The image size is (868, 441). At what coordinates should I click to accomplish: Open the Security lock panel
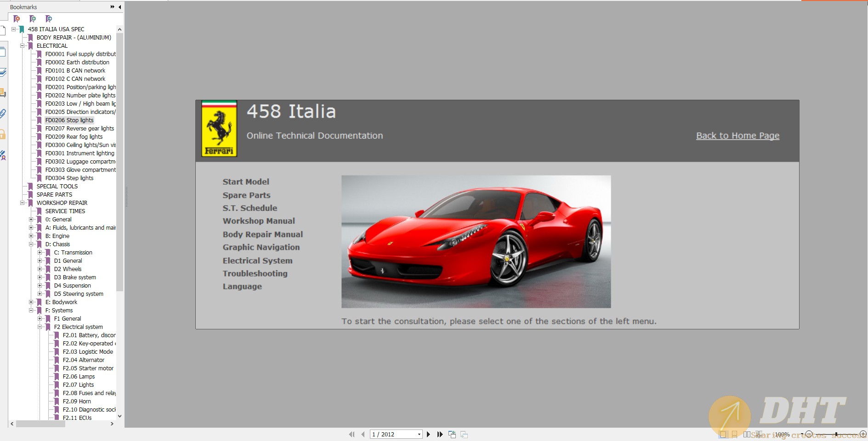[3, 134]
